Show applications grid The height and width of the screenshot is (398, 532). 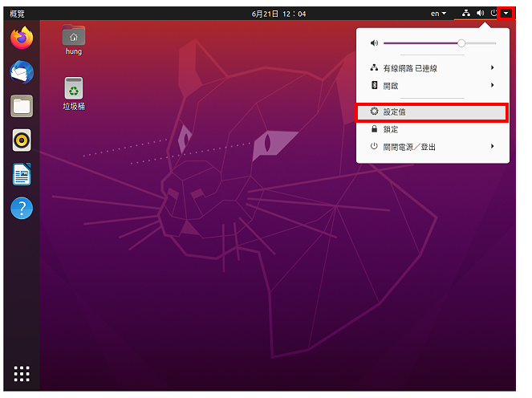[x=22, y=374]
